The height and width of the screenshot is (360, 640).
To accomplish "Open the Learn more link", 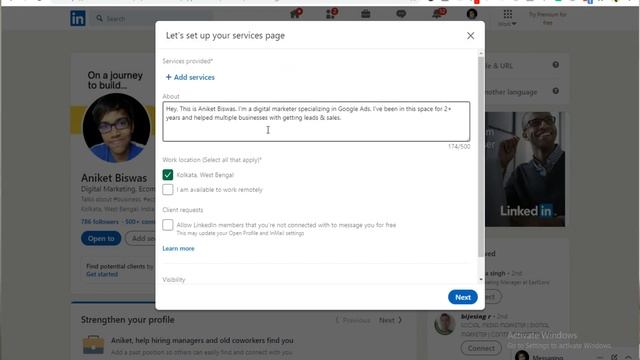I will tap(178, 248).
